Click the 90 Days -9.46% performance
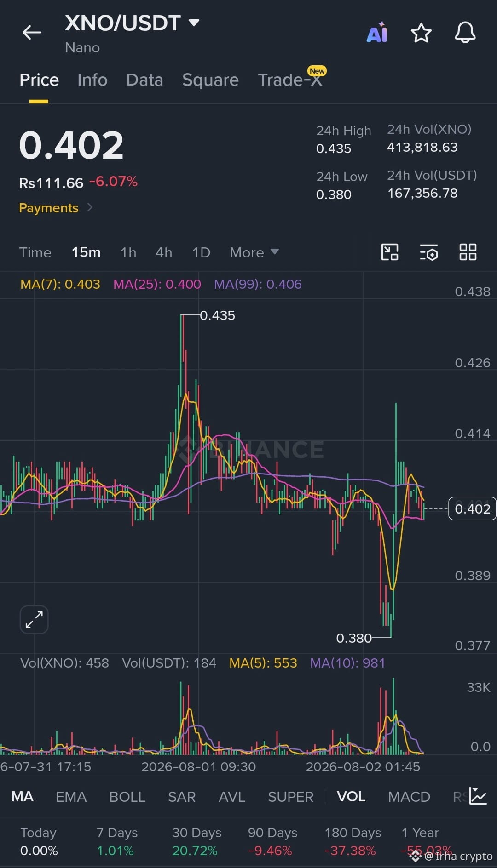 (x=272, y=842)
